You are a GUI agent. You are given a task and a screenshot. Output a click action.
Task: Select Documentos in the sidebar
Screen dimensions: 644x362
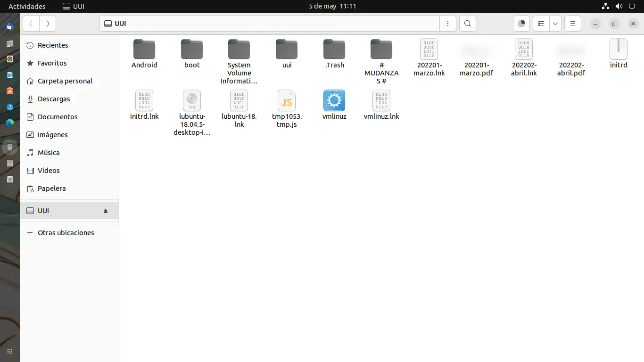pyautogui.click(x=57, y=116)
